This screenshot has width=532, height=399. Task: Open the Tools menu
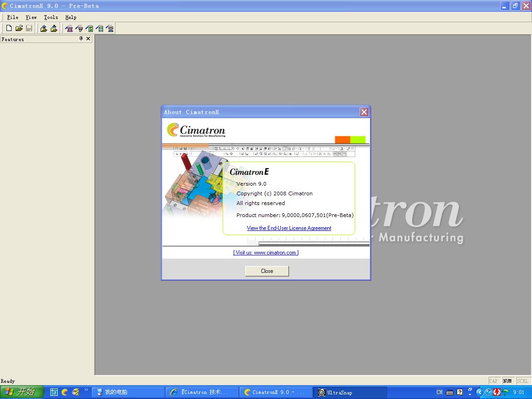pos(51,17)
